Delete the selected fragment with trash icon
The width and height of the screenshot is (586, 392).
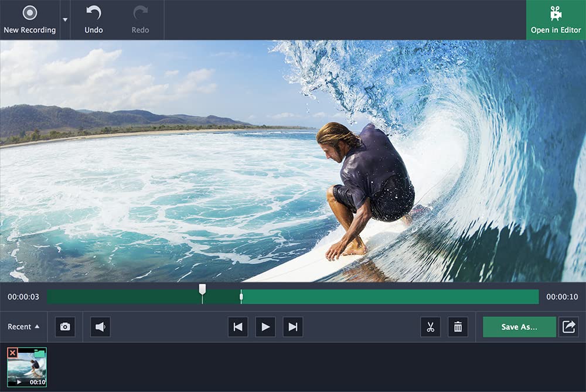[x=458, y=327]
